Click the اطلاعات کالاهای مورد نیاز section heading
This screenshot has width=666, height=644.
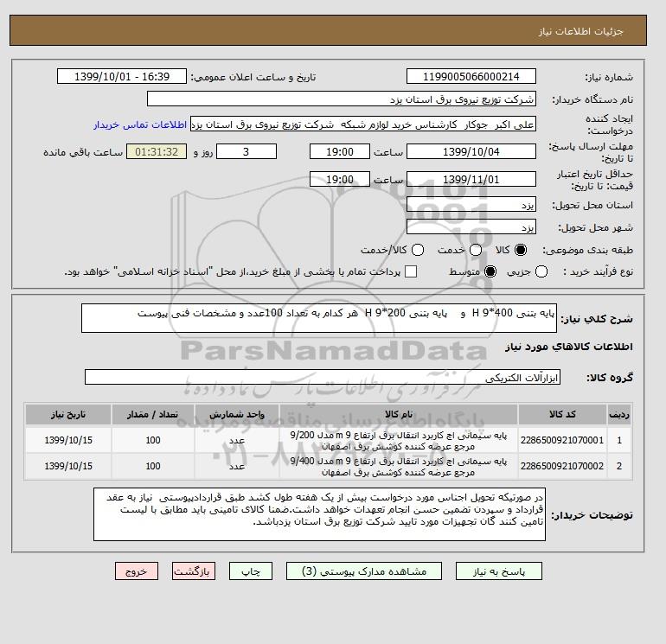[x=569, y=347]
